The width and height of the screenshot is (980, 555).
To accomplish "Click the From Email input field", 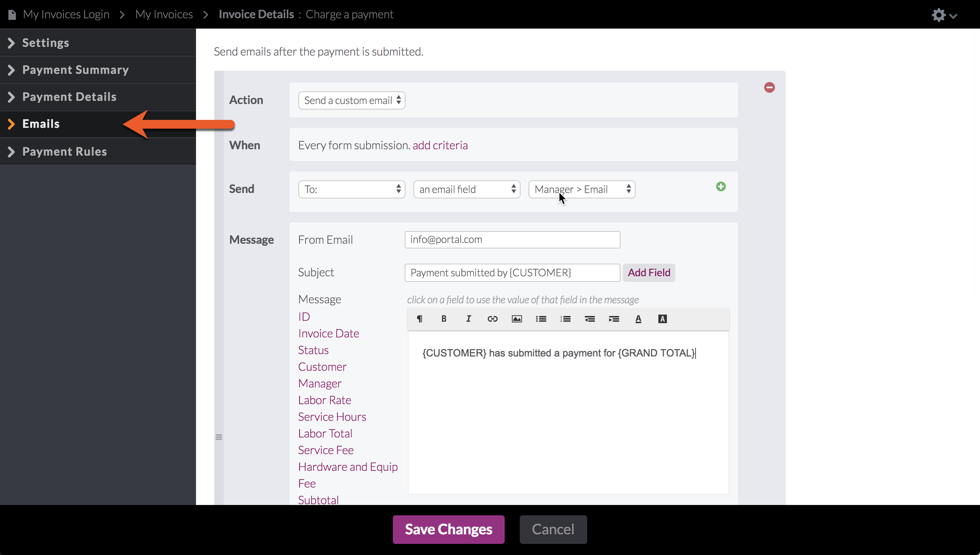I will point(512,240).
